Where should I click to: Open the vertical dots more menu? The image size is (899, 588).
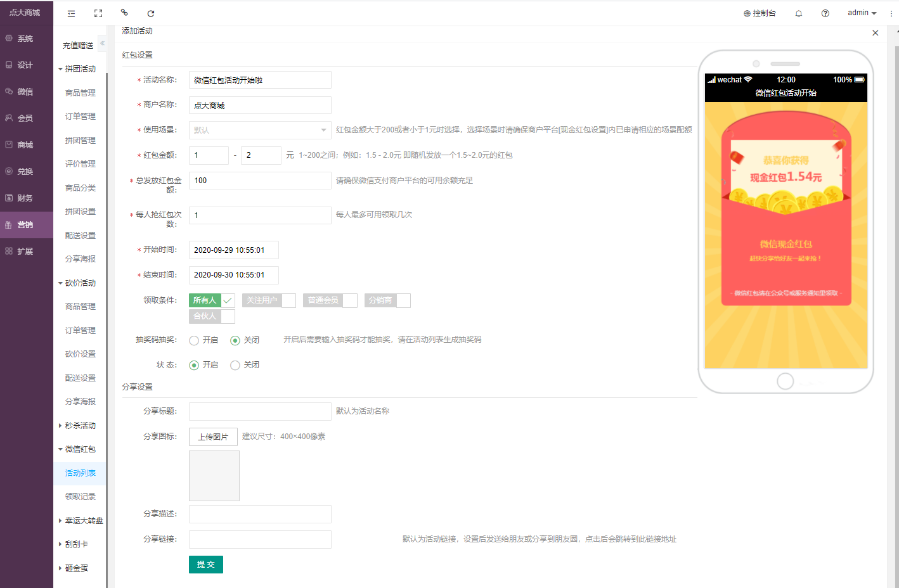(891, 13)
